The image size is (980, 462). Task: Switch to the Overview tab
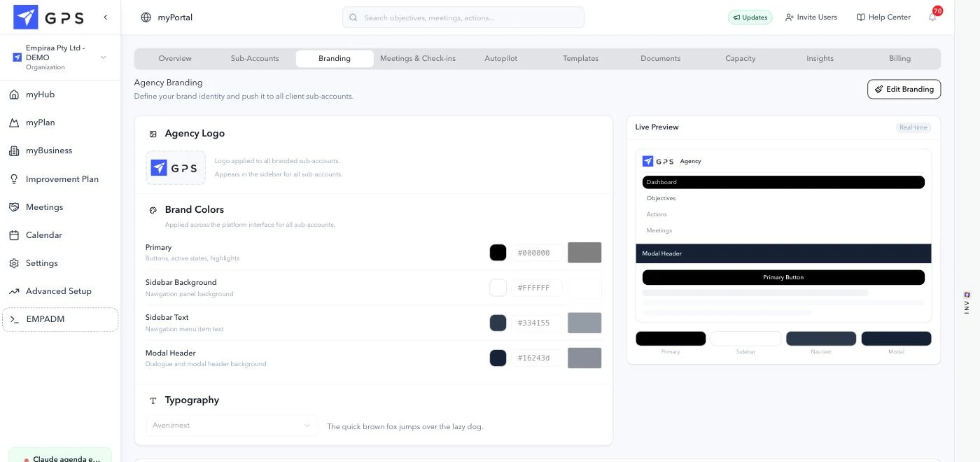175,59
